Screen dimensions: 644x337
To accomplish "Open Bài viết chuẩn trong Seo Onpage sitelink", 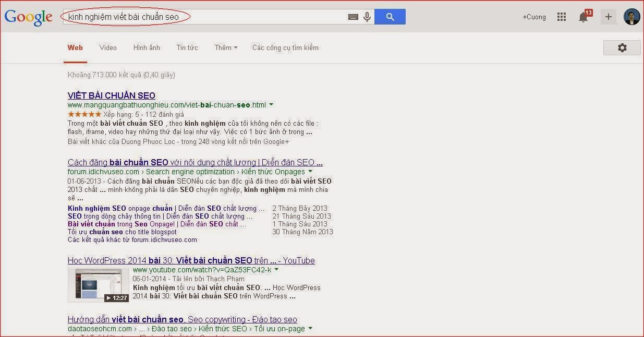I will 156,224.
